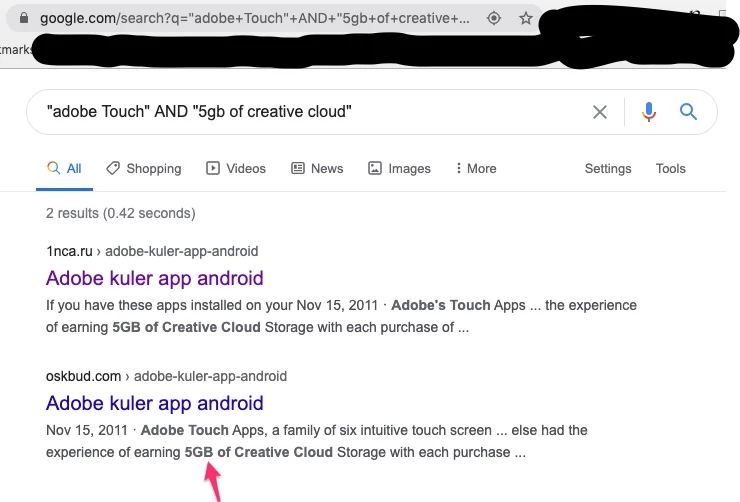Screen dimensions: 740x502
Task: Click the '2 results (0.42 seconds)' text
Action: click(120, 213)
